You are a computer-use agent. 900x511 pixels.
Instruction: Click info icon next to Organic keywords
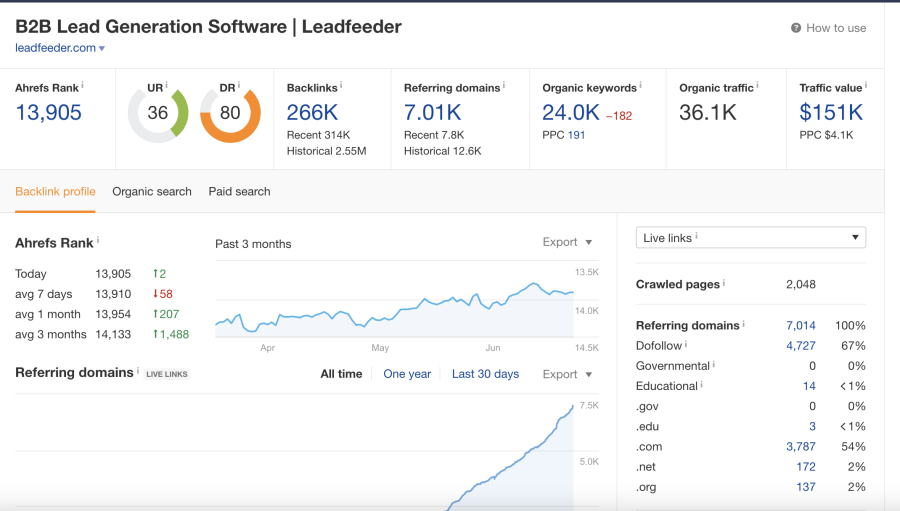click(x=641, y=85)
